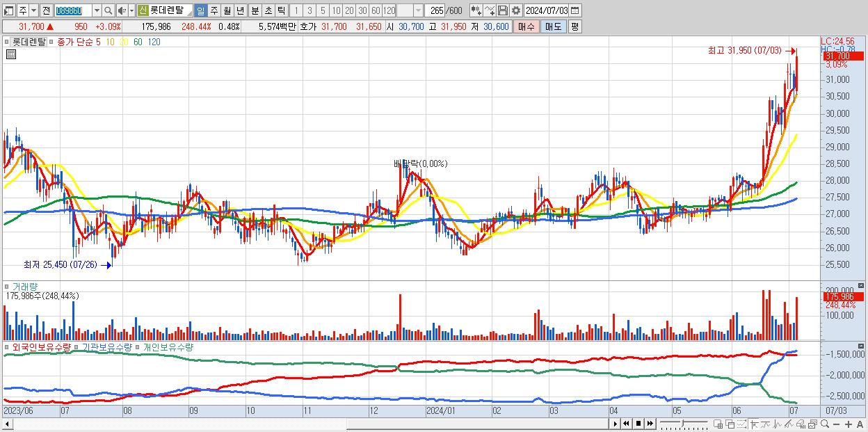Click the axis crosshair arrow icon
868x432 pixels.
point(754,424)
